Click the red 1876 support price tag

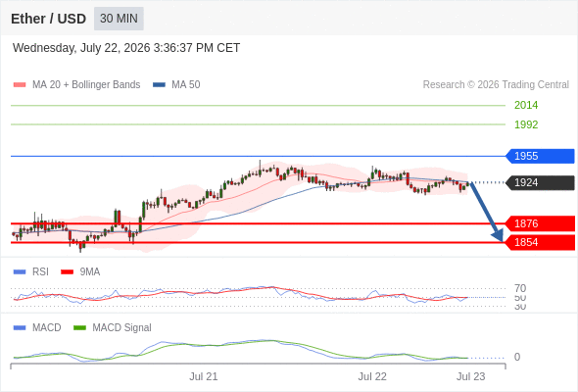coord(540,223)
